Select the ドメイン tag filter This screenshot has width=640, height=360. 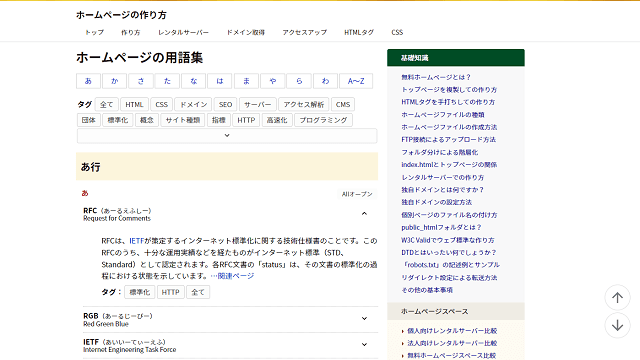pyautogui.click(x=193, y=104)
